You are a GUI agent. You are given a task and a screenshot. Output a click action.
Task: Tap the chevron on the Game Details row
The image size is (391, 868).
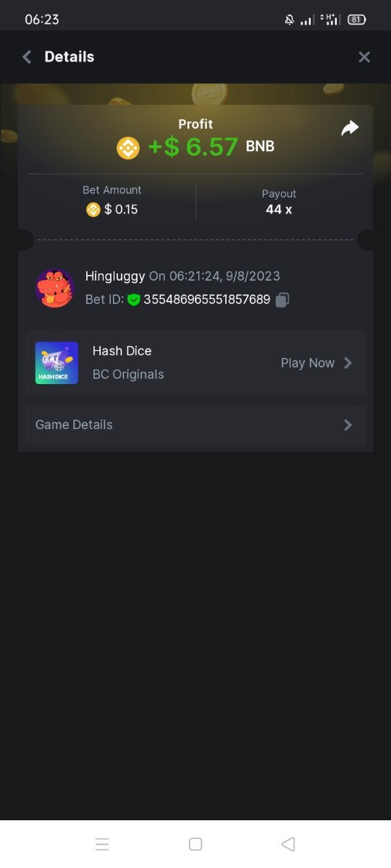click(x=348, y=425)
